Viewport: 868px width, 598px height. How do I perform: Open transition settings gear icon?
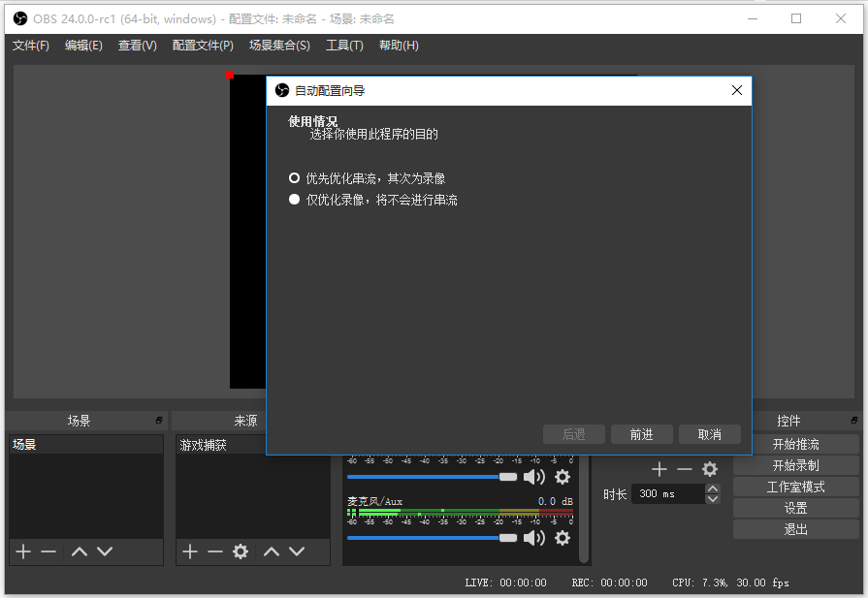pos(709,468)
